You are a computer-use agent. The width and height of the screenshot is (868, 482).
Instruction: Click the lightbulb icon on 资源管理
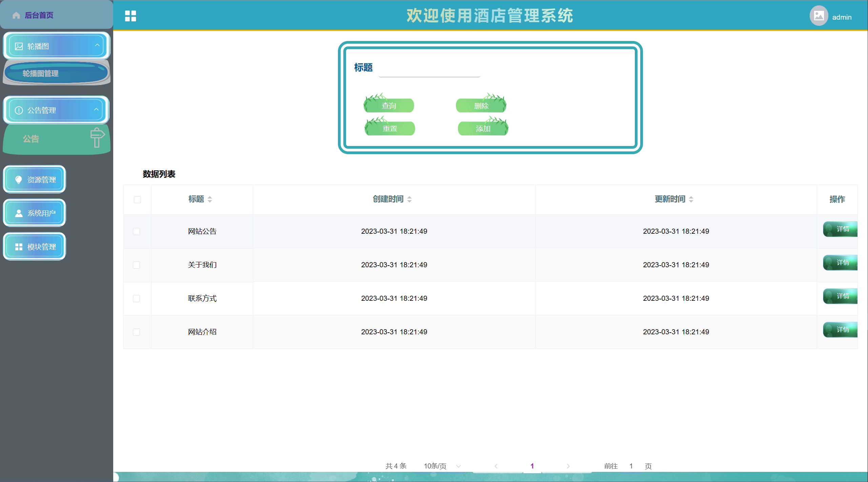pyautogui.click(x=19, y=180)
